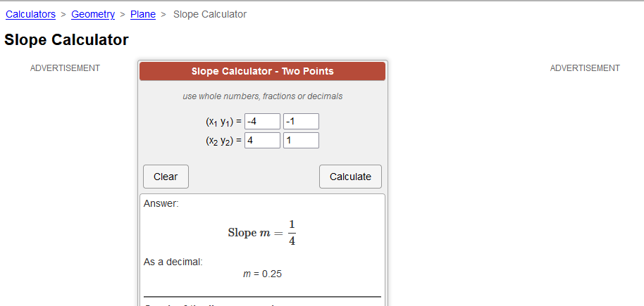Image resolution: width=644 pixels, height=306 pixels.
Task: Click the Slope Calculator breadcrumb text
Action: (x=210, y=14)
